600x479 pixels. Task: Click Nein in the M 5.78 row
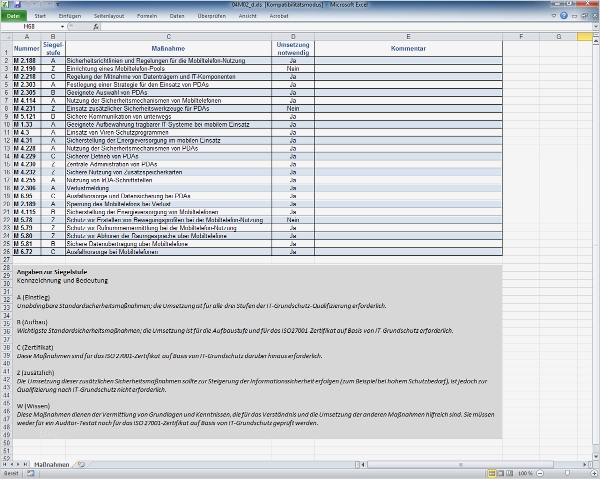coord(293,220)
